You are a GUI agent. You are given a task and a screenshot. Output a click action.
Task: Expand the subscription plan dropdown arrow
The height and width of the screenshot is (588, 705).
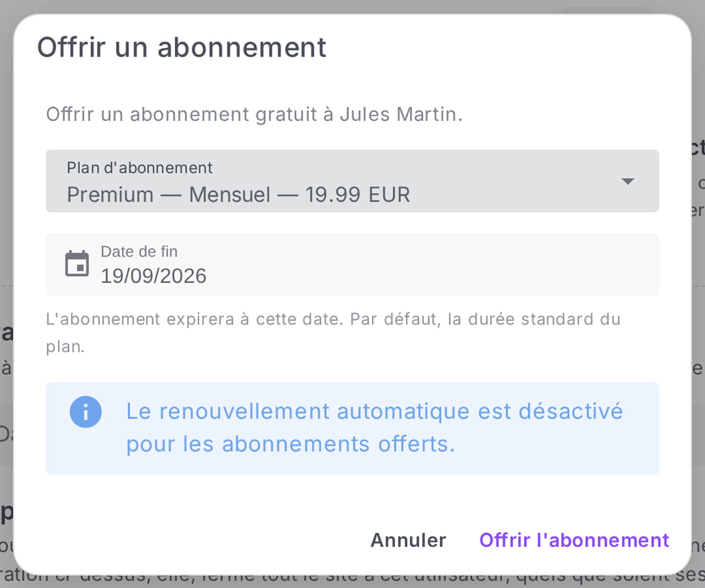[x=627, y=181]
